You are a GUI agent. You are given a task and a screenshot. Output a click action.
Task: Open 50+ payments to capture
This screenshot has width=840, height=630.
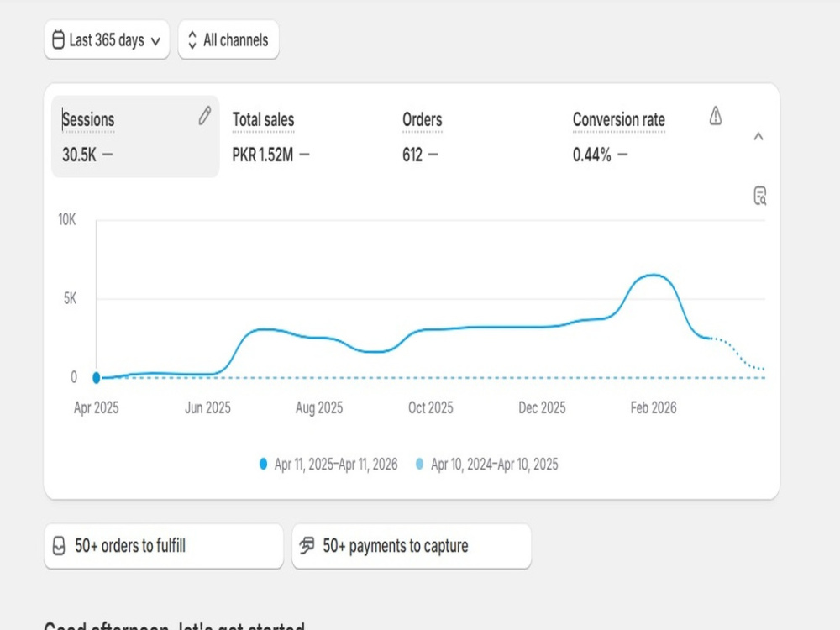pos(412,546)
